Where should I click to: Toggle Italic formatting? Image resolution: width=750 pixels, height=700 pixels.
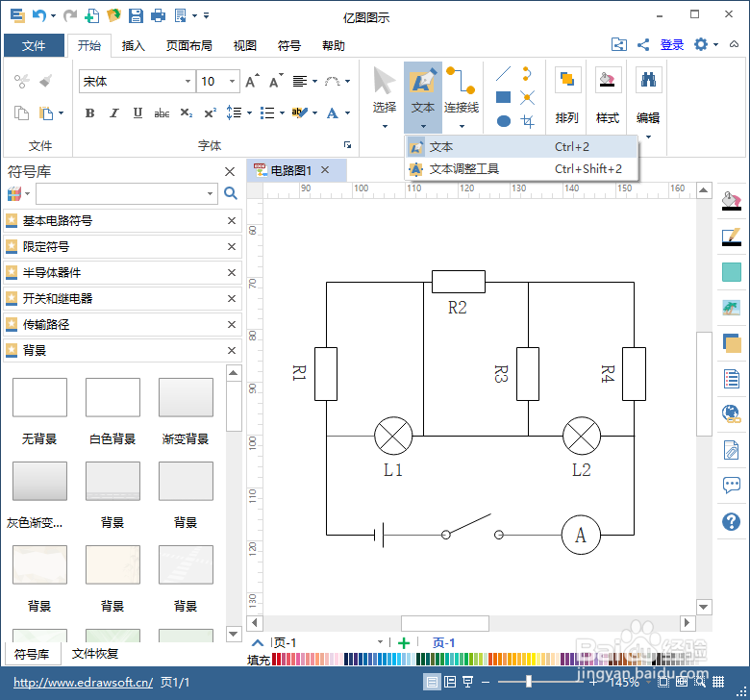pos(113,113)
